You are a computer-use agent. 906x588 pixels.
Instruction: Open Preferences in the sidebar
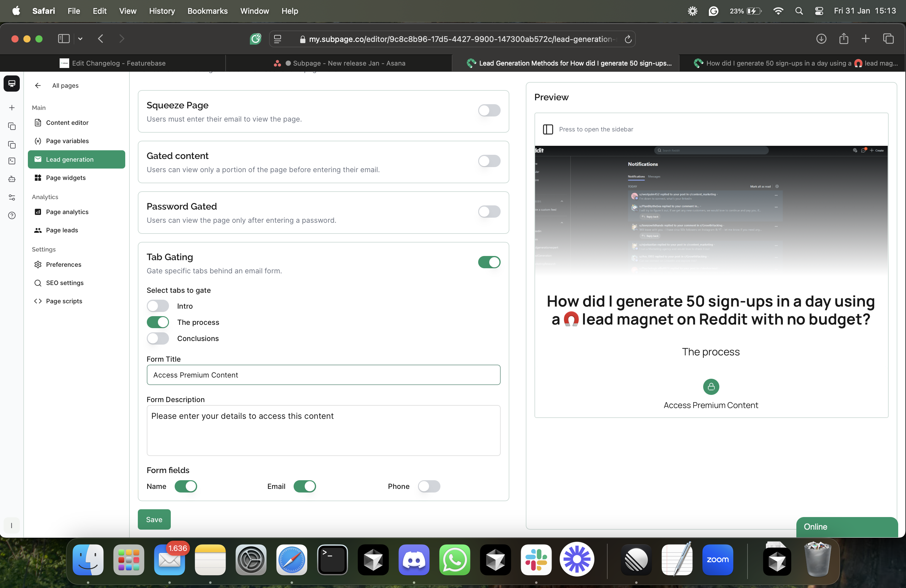[x=76, y=264]
